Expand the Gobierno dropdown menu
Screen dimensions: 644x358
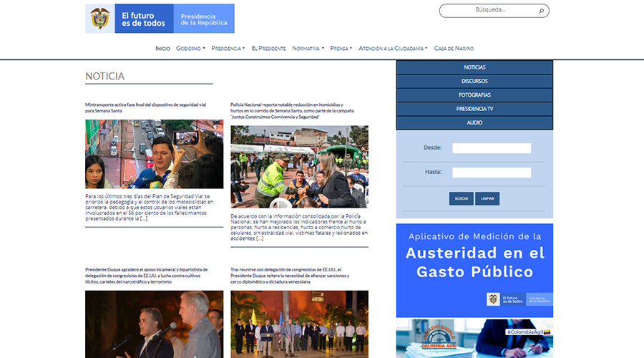click(x=190, y=49)
